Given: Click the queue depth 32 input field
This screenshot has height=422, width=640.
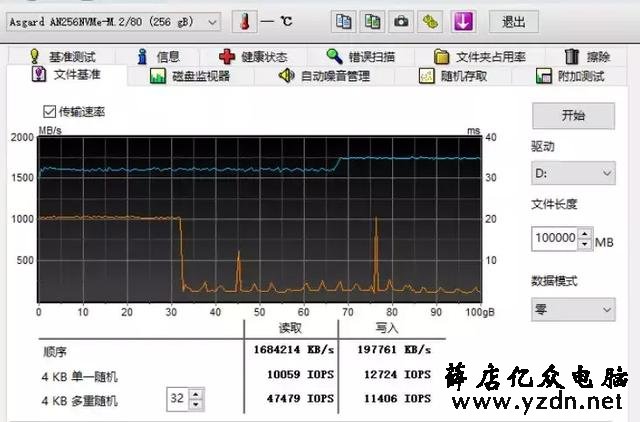Looking at the screenshot, I should click(x=178, y=399).
